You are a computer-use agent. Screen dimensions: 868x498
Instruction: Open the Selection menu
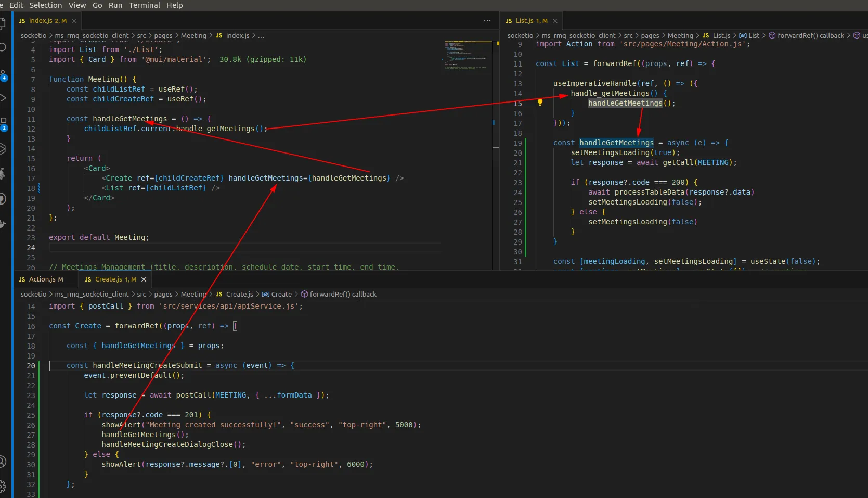pyautogui.click(x=45, y=5)
